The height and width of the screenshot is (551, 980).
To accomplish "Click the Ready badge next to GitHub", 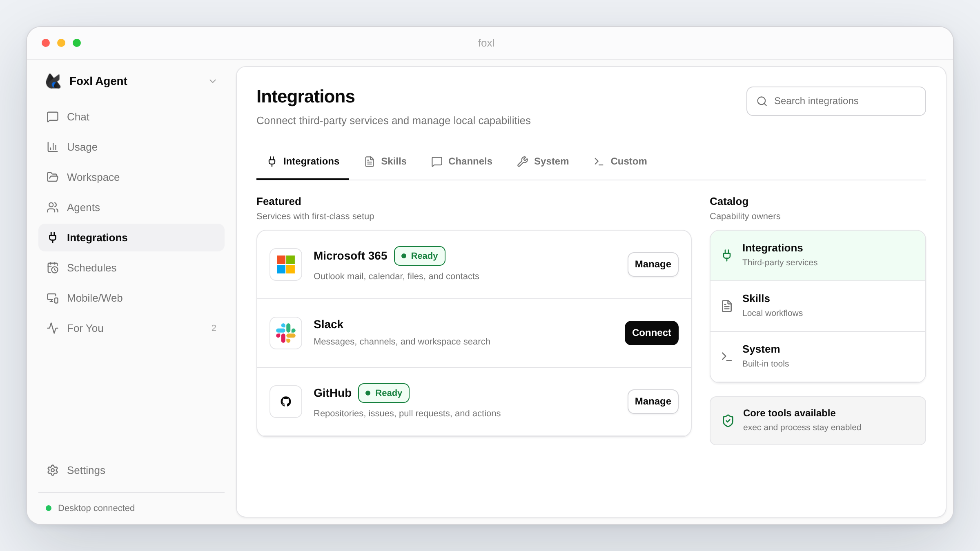I will (x=384, y=393).
